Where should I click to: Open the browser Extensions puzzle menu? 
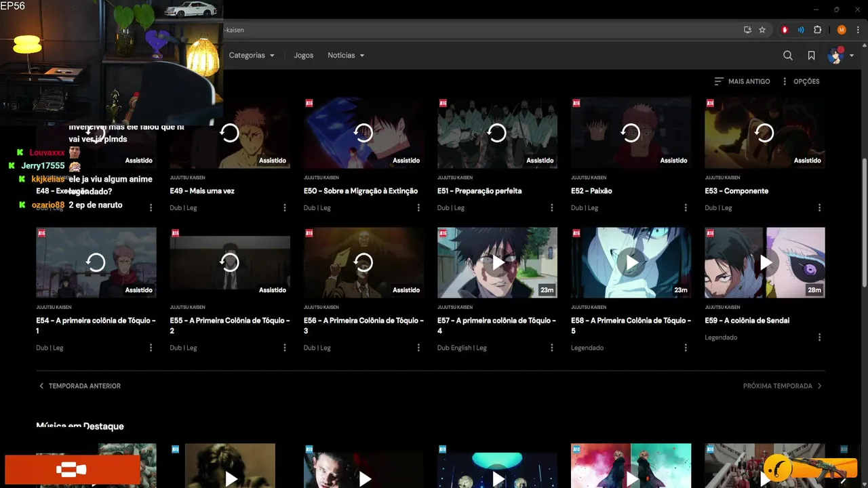817,30
